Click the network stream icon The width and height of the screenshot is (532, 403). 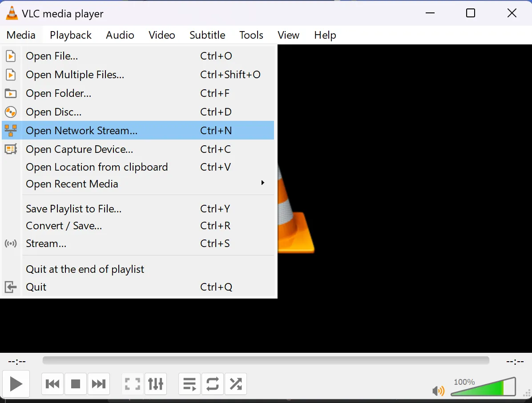tap(11, 131)
